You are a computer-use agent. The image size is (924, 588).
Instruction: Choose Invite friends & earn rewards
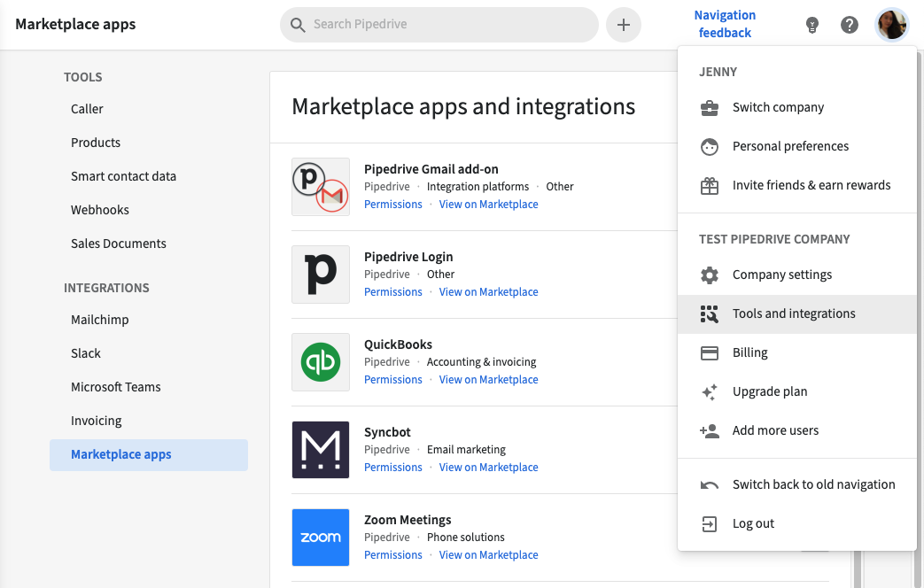pyautogui.click(x=796, y=186)
